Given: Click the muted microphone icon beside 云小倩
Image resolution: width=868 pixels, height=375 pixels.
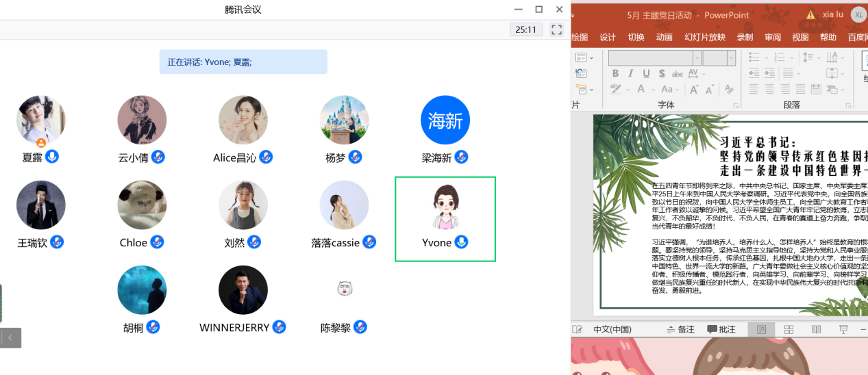Looking at the screenshot, I should (x=158, y=157).
